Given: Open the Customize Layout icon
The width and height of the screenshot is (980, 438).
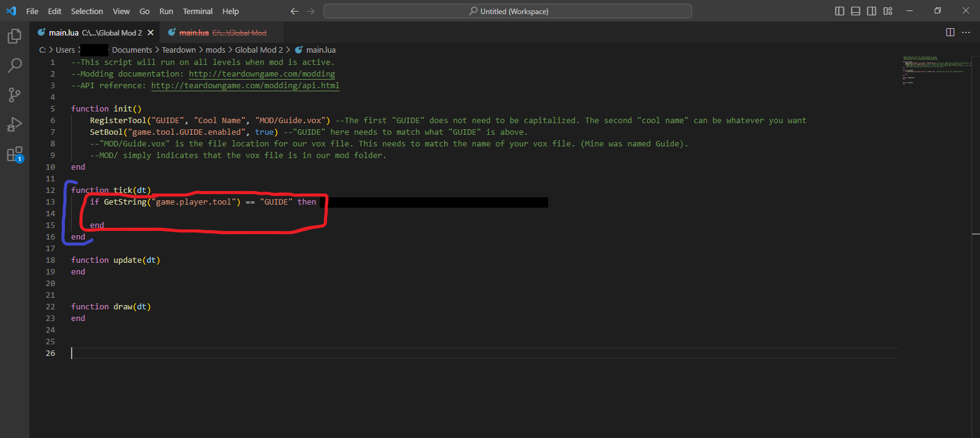Looking at the screenshot, I should tap(888, 11).
